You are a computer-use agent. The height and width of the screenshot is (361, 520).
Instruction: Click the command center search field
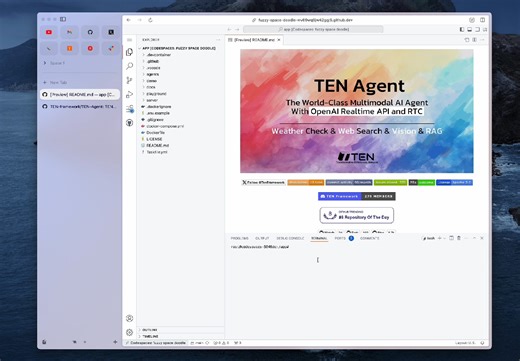coord(313,29)
